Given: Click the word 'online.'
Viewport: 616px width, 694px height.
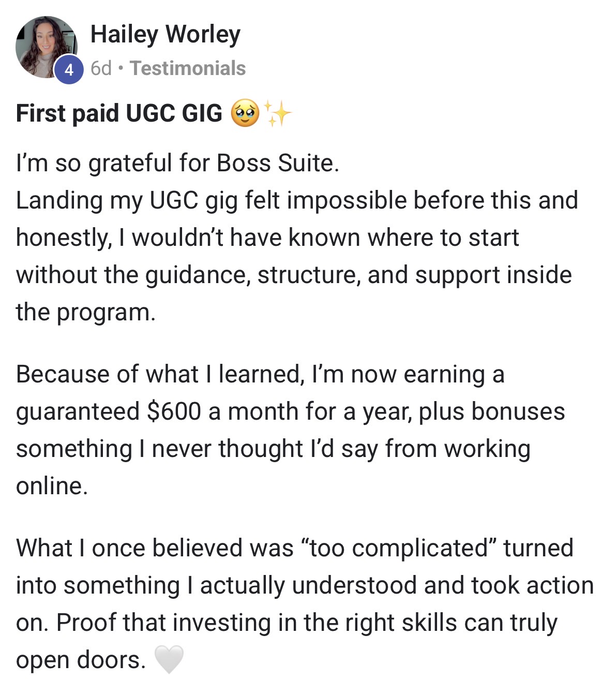Looking at the screenshot, I should pyautogui.click(x=52, y=486).
